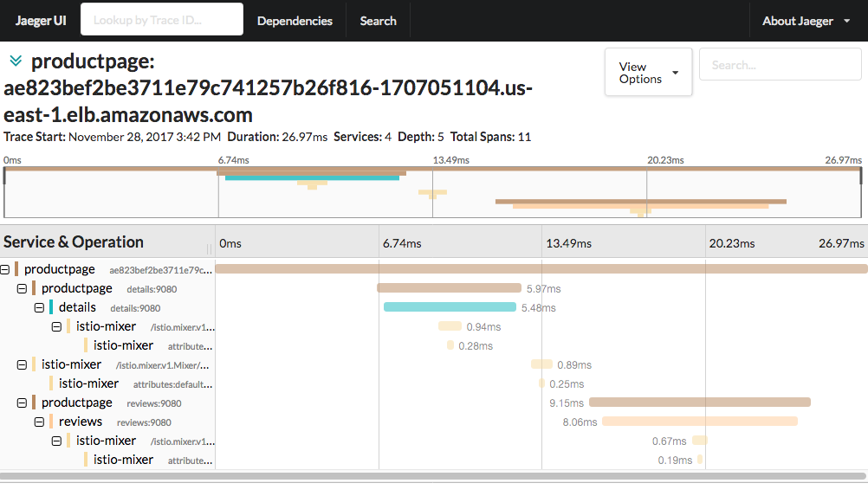Image resolution: width=868 pixels, height=496 pixels.
Task: Select the 0.89ms istio-mixer span bar
Action: click(541, 364)
